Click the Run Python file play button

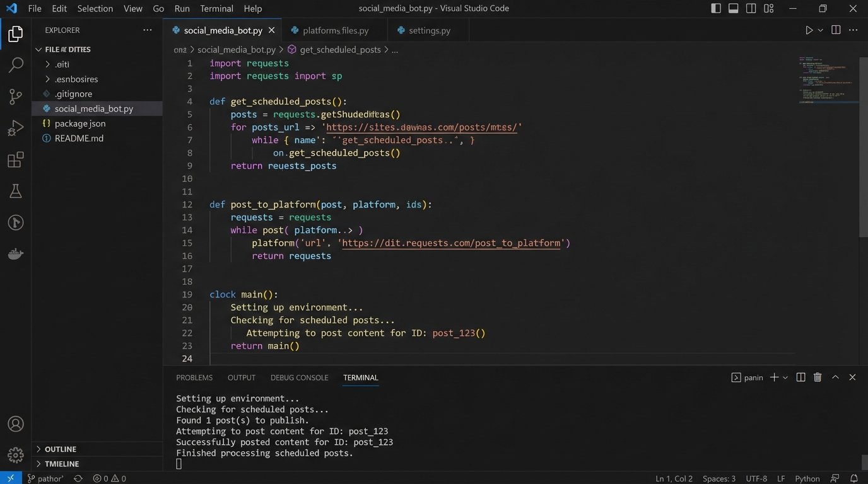click(x=809, y=30)
